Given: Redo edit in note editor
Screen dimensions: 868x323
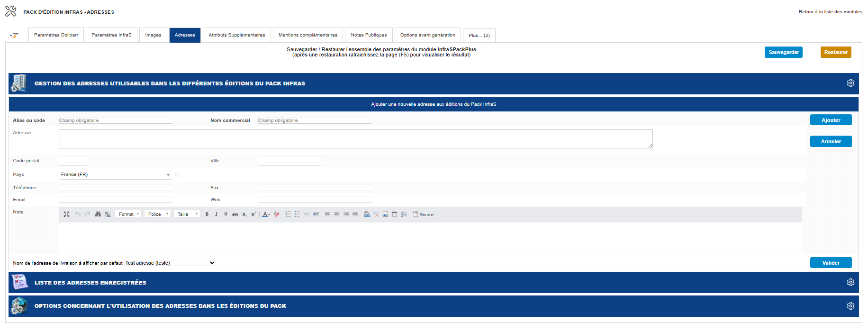Looking at the screenshot, I should point(87,214).
